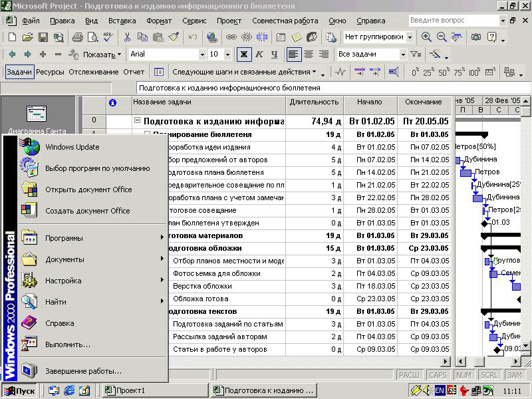
Task: Click the Пуск Start button
Action: click(x=19, y=391)
